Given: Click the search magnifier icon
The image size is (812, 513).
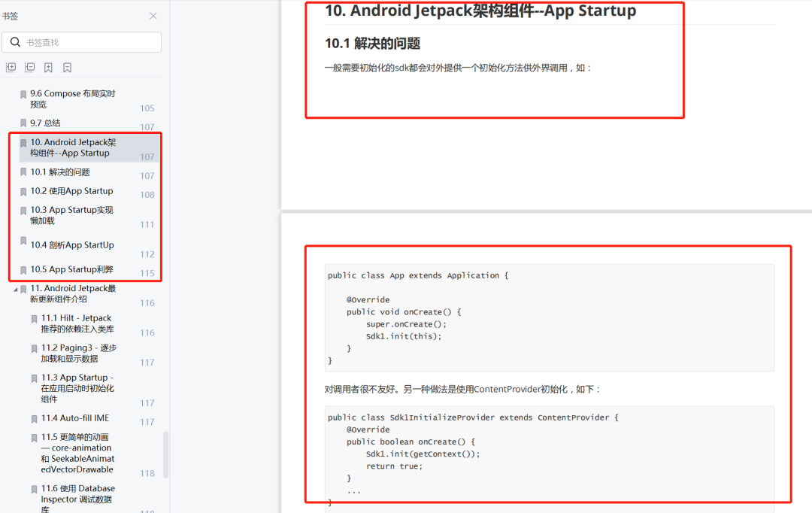Looking at the screenshot, I should tap(16, 42).
